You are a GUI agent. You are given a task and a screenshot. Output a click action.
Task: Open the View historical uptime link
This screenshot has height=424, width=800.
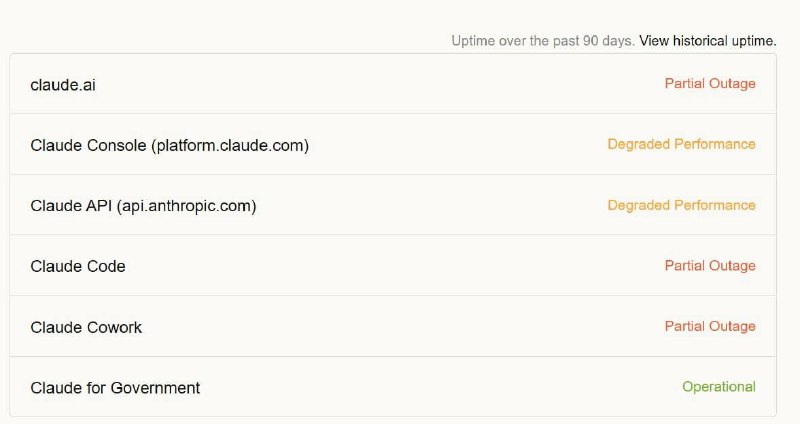pyautogui.click(x=708, y=41)
